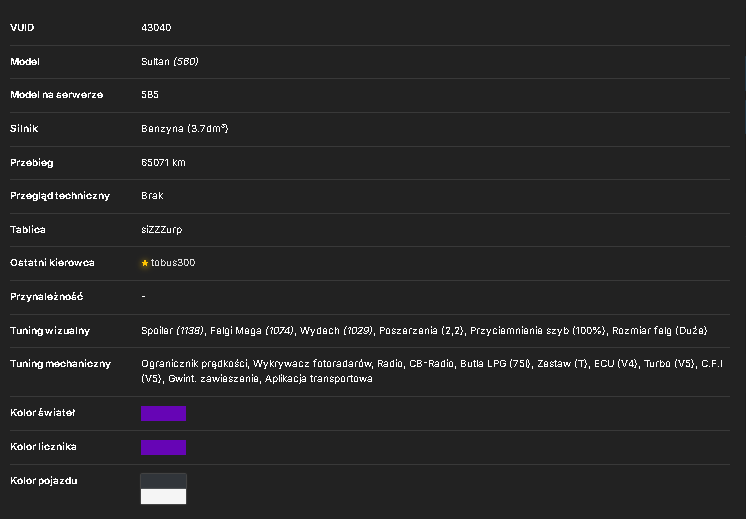Click the Ostatni kierowca row label
The height and width of the screenshot is (519, 746).
coord(52,263)
